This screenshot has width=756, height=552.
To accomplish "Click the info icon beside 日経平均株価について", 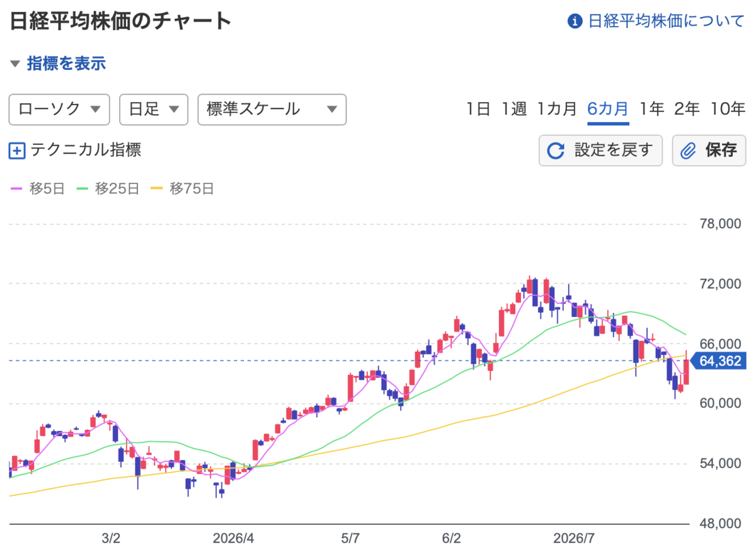I will point(574,21).
